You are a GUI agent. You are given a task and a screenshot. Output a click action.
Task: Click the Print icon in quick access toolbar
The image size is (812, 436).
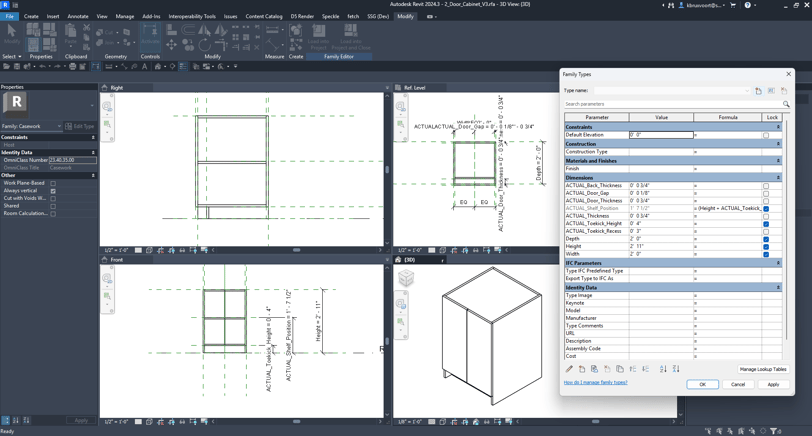click(x=72, y=66)
